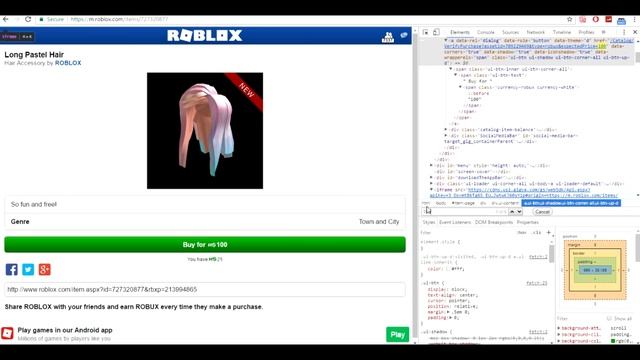The image size is (640, 360).
Task: Switch to the Elements tab
Action: (x=460, y=32)
